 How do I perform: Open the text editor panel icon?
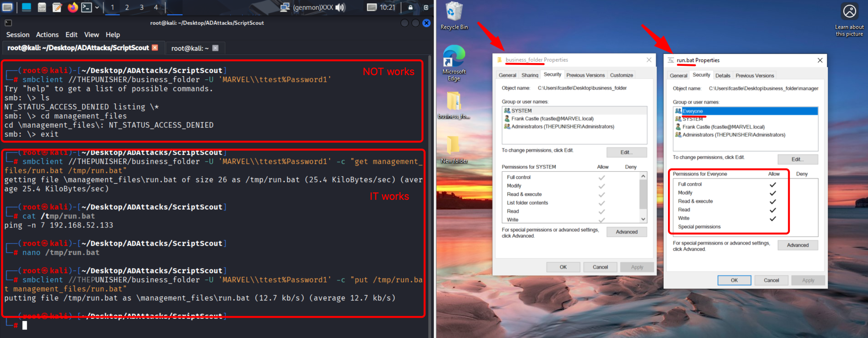click(57, 7)
